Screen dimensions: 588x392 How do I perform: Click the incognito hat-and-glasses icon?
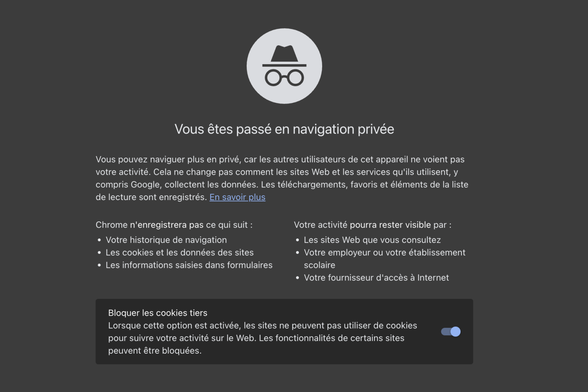click(x=284, y=66)
